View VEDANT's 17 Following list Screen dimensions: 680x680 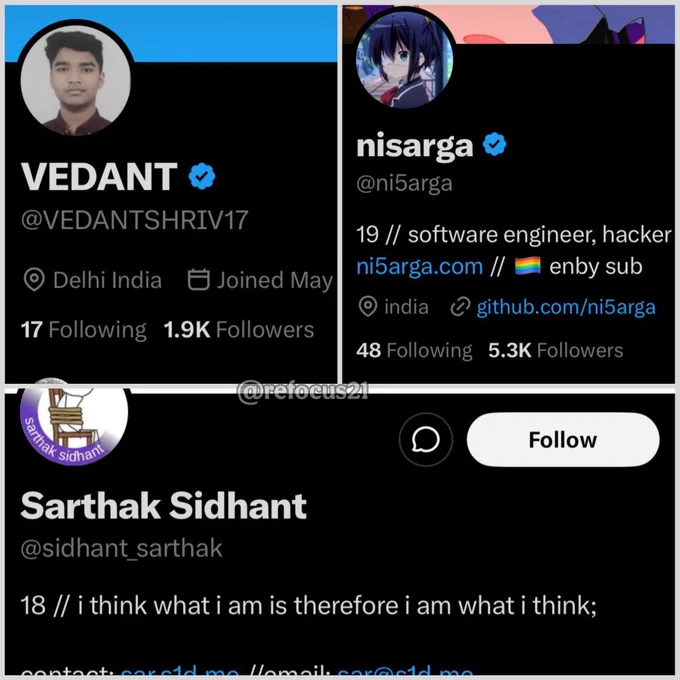point(84,330)
